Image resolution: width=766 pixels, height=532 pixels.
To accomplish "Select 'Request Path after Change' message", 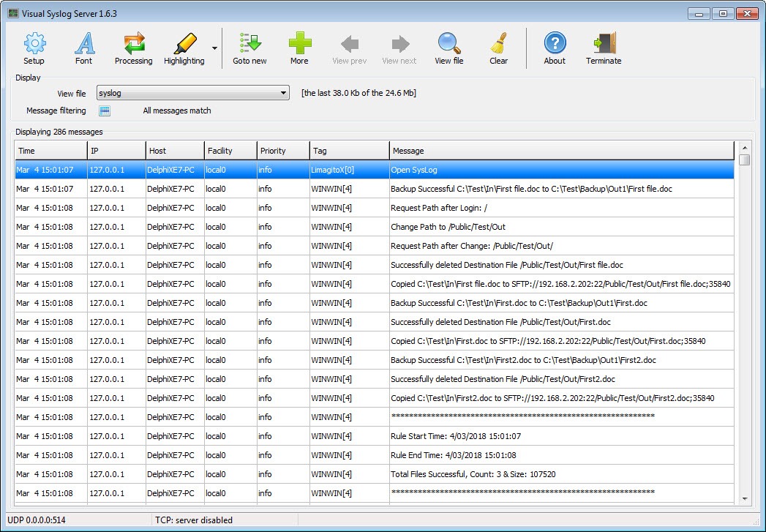I will tap(472, 246).
